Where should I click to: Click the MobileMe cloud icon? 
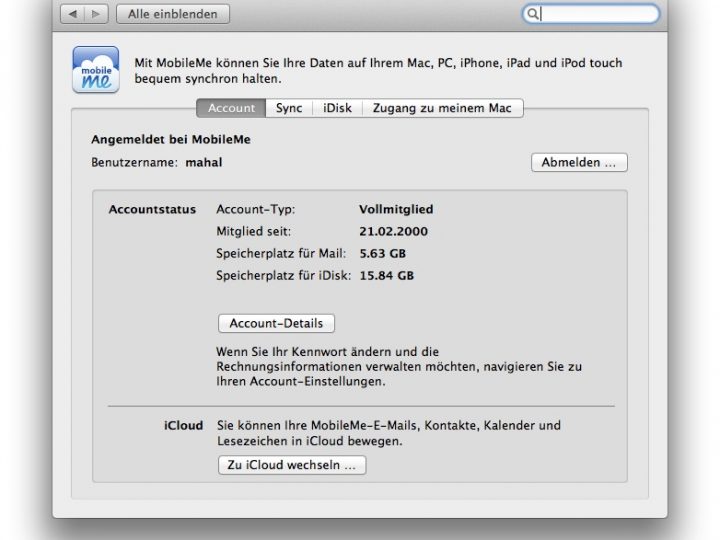[96, 69]
